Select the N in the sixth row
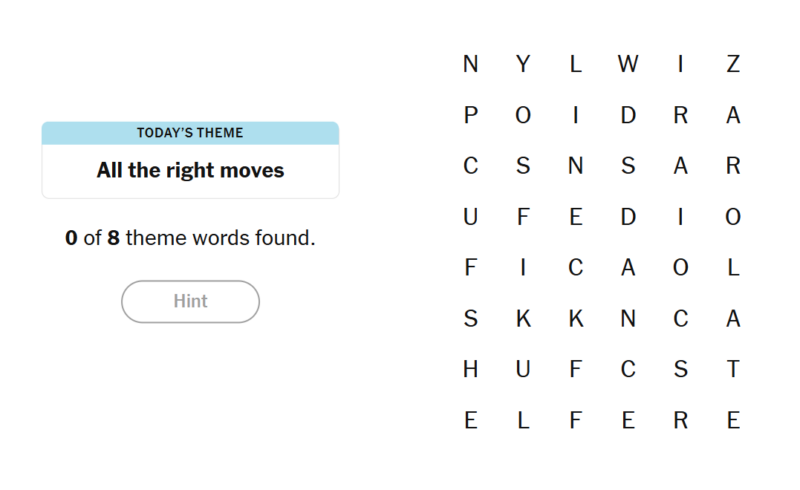800x490 pixels. [x=628, y=318]
